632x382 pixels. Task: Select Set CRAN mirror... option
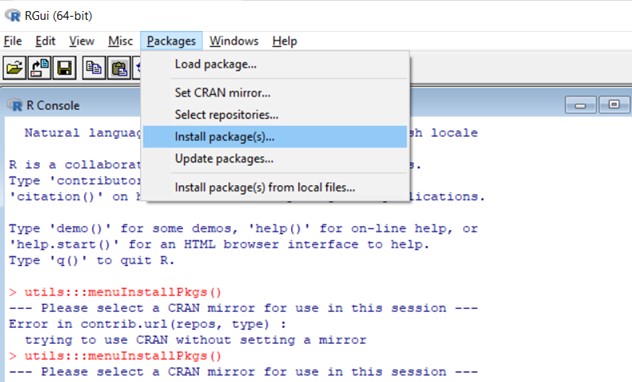[x=275, y=93]
